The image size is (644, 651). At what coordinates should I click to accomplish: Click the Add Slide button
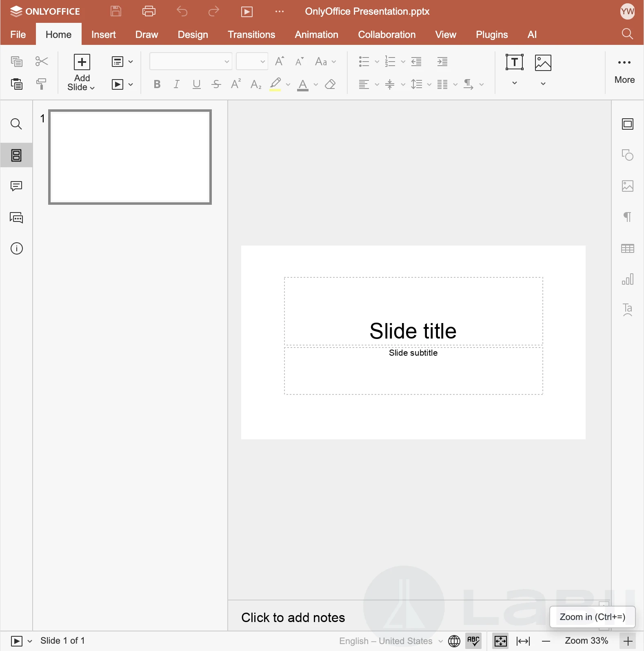pos(82,62)
